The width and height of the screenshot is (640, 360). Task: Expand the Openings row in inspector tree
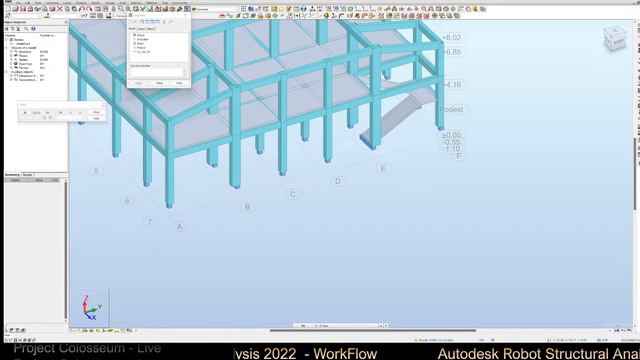coord(11,64)
